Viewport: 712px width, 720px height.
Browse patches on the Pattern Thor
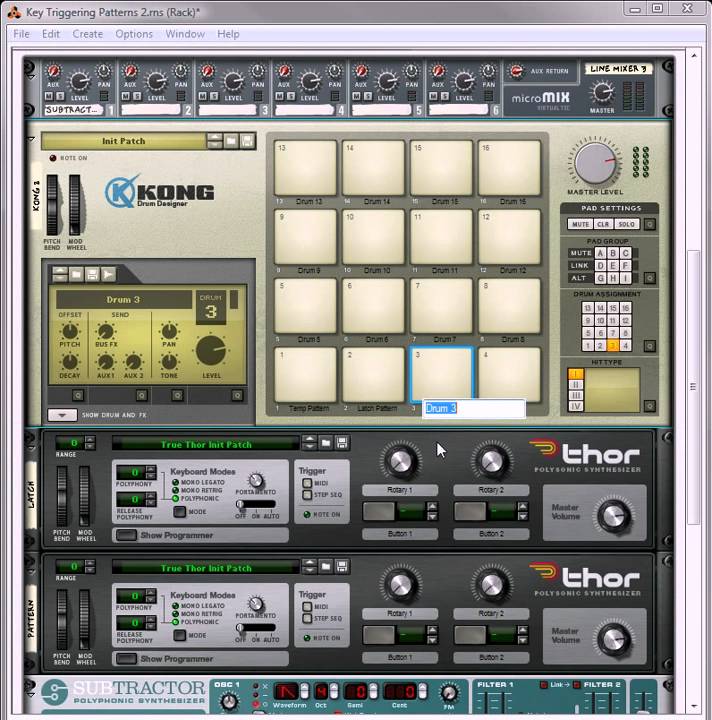325,566
